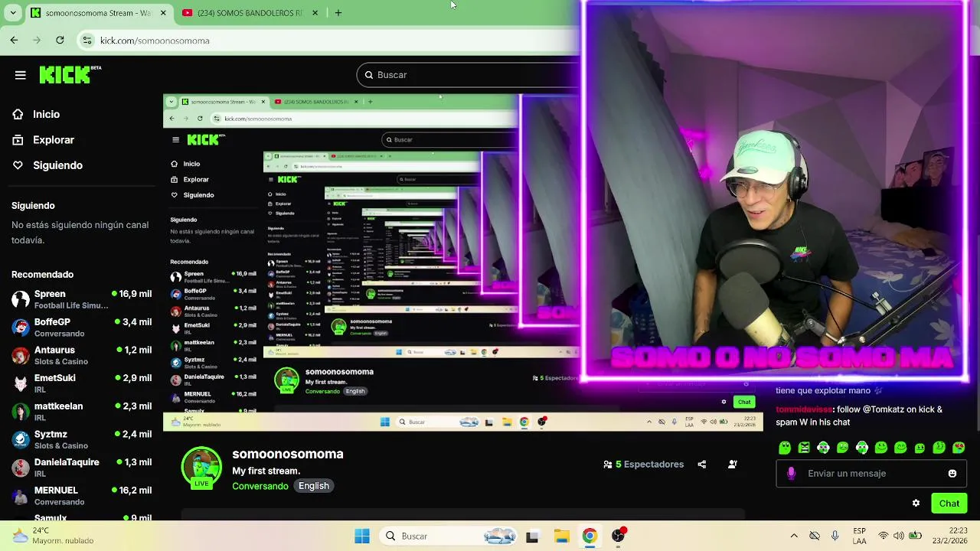Image resolution: width=980 pixels, height=551 pixels.
Task: Open recommended channel DanielaTaquire
Action: click(x=81, y=468)
